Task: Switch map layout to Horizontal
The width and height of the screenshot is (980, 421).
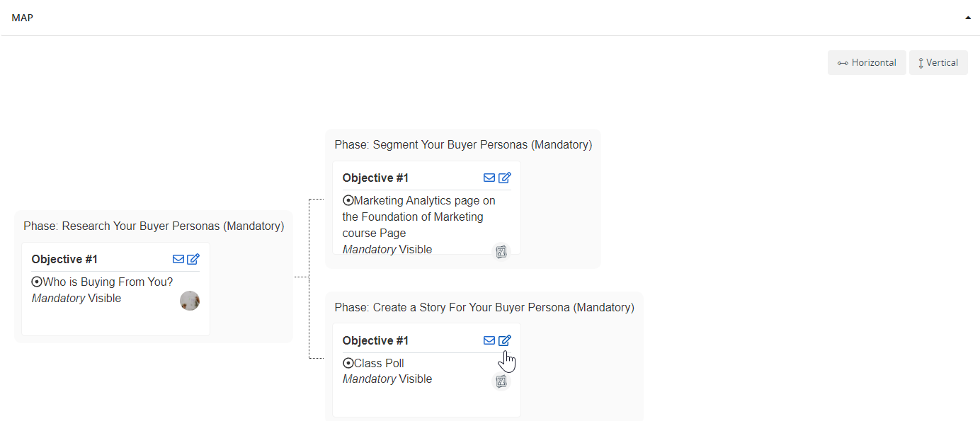Action: [x=867, y=62]
